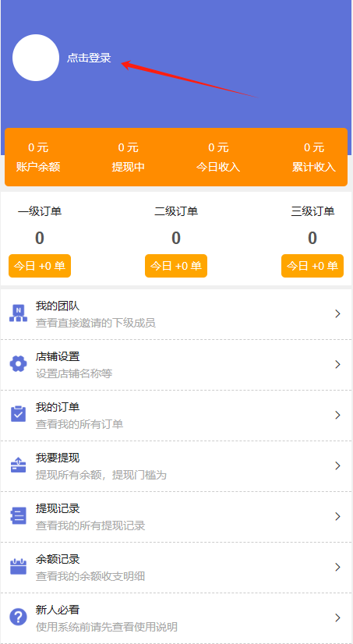Viewport: 353px width, 644px height.
Task: Select the 今日收入 income item
Action: point(218,157)
